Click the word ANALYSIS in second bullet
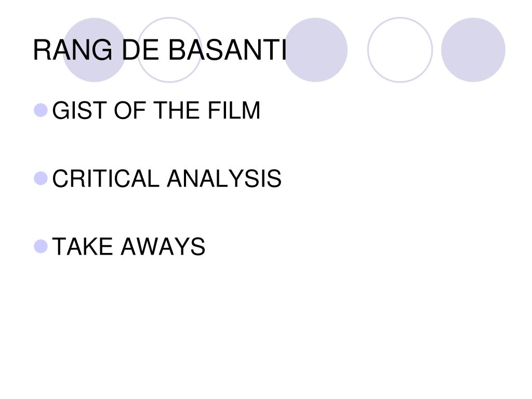 click(x=224, y=179)
